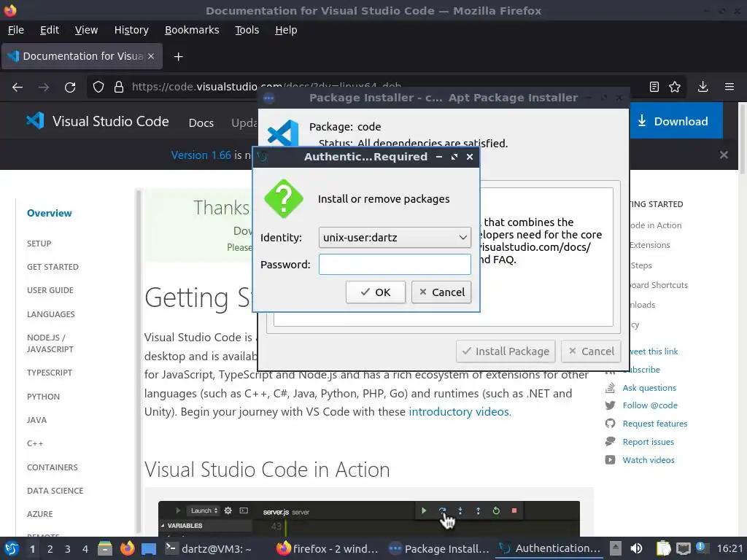The image size is (747, 560).
Task: Click the introductory videos link
Action: click(x=459, y=411)
